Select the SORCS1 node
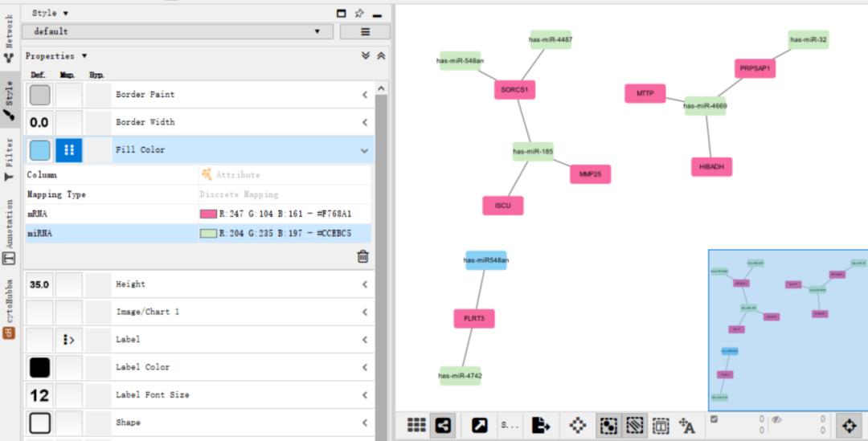 [514, 90]
